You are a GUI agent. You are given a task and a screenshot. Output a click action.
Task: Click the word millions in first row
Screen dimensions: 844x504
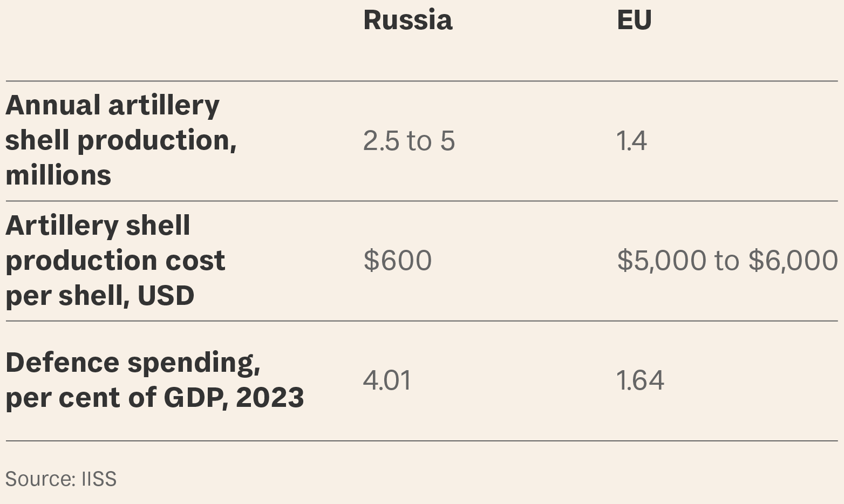[x=58, y=176]
